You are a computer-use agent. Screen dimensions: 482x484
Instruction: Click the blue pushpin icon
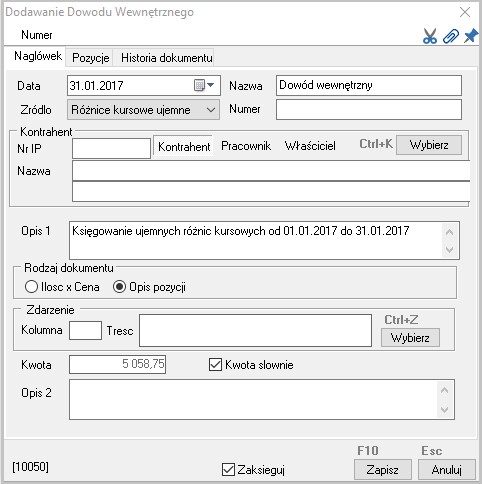(x=471, y=36)
